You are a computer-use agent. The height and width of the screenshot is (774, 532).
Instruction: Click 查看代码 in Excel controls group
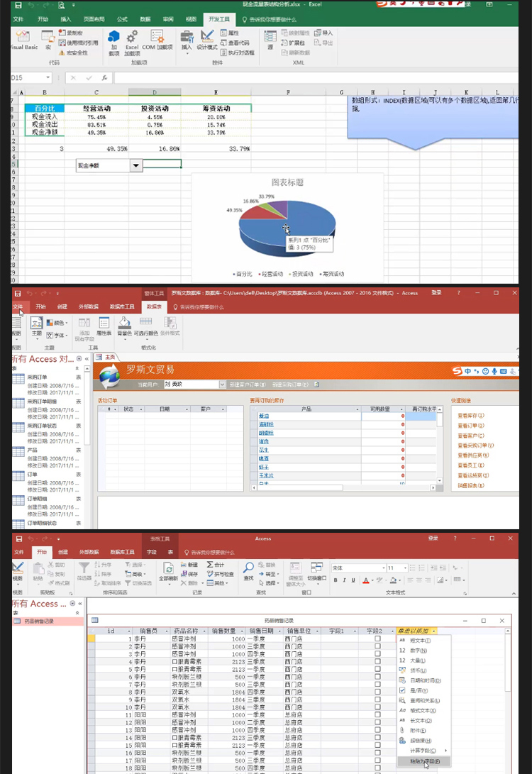[x=235, y=43]
